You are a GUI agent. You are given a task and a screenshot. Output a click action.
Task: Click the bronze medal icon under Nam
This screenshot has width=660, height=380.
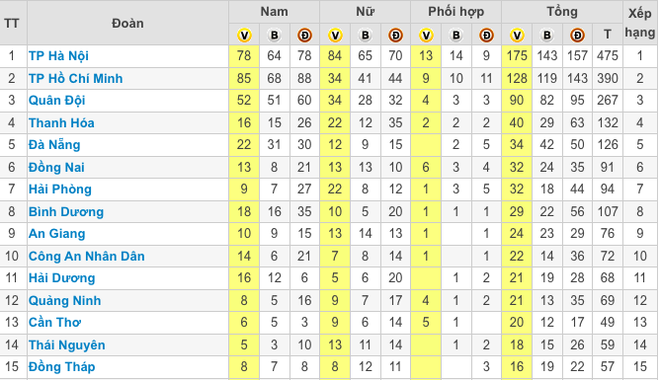coord(305,35)
